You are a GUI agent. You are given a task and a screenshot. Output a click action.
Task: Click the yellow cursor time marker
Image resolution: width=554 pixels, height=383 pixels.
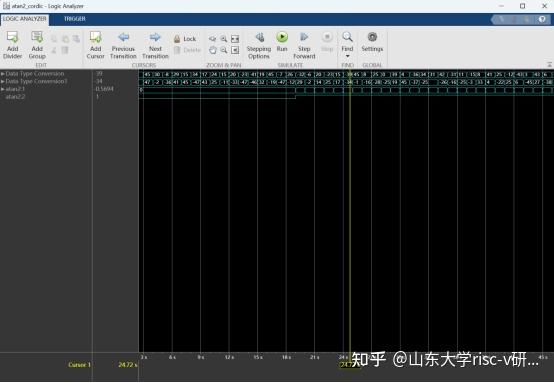(x=348, y=365)
